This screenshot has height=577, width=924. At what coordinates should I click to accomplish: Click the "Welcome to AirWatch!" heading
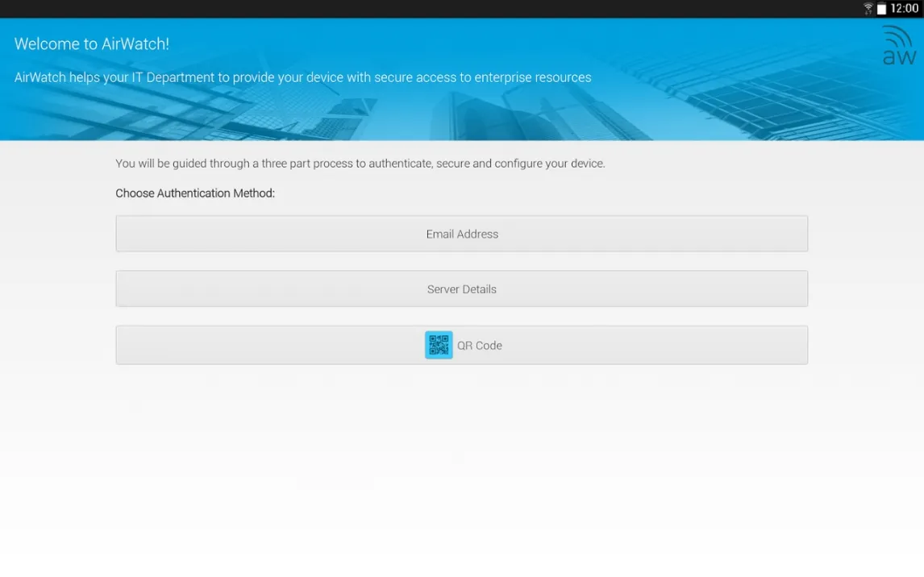[92, 44]
